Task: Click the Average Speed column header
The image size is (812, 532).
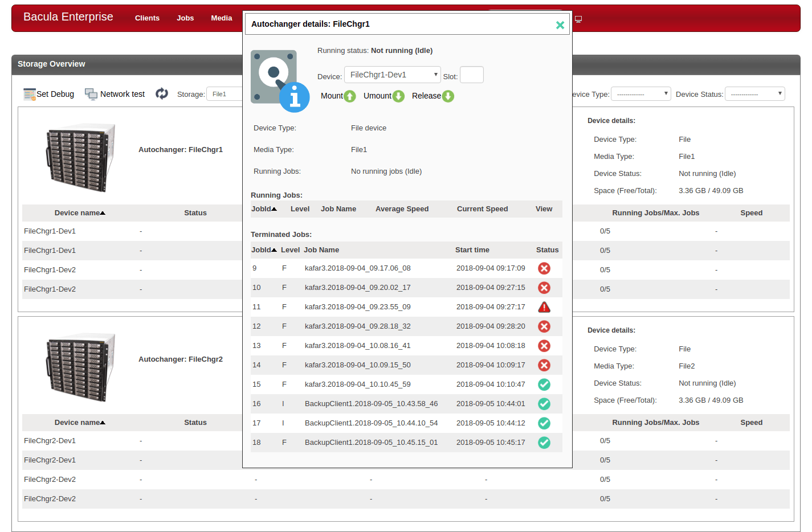Action: (402, 209)
